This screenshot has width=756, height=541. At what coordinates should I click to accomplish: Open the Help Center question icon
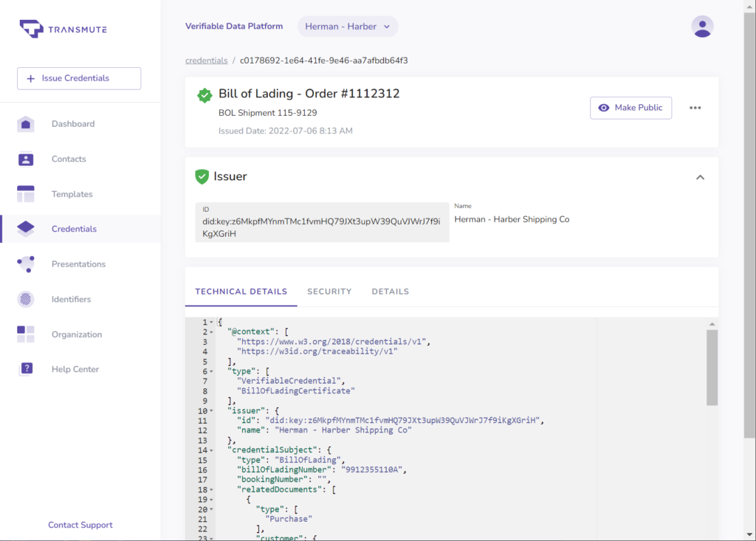[x=27, y=369]
